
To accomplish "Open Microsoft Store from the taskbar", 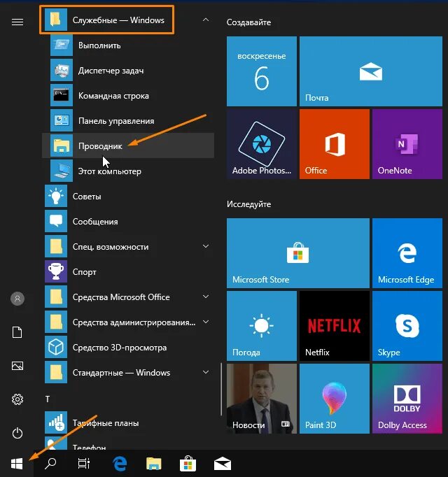I will pos(188,464).
